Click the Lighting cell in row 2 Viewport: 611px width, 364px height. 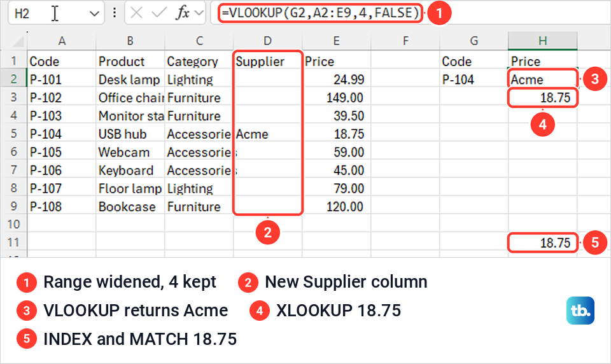click(x=199, y=79)
